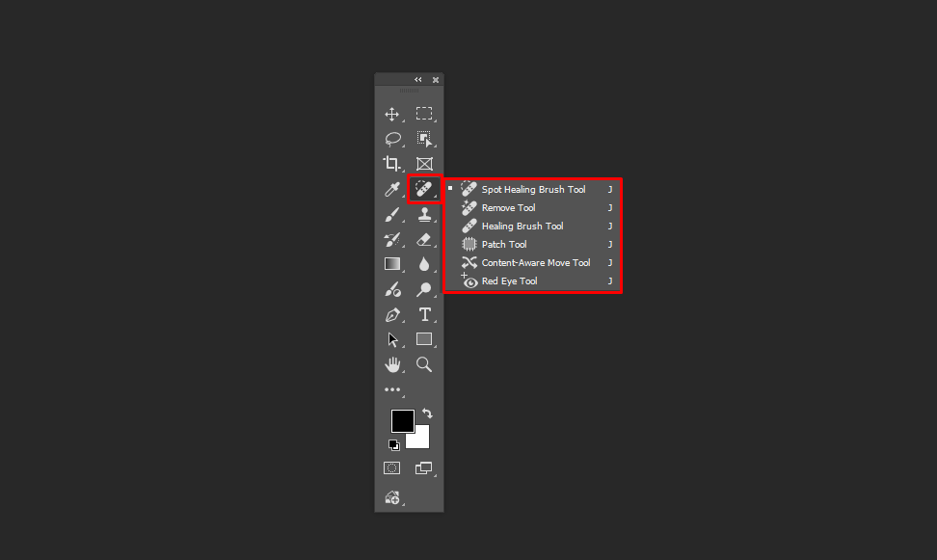Choose Red Eye Tool from the flyout
This screenshot has height=560, width=937.
click(533, 280)
